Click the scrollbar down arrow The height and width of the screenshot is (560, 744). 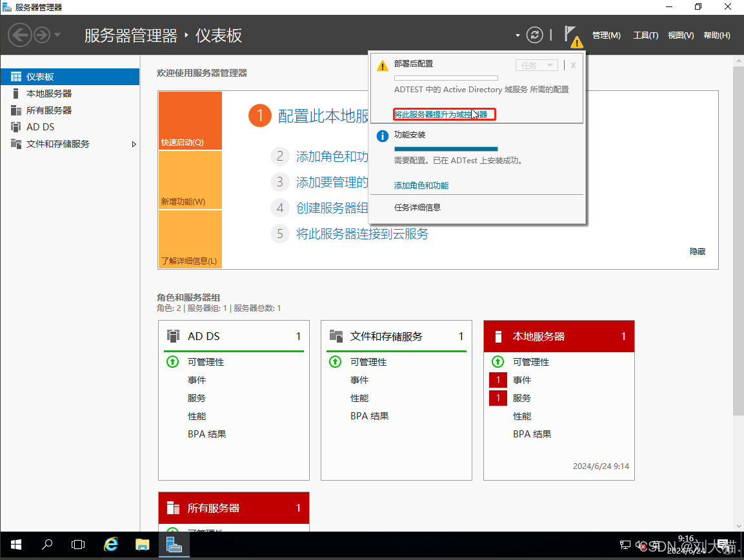click(738, 526)
